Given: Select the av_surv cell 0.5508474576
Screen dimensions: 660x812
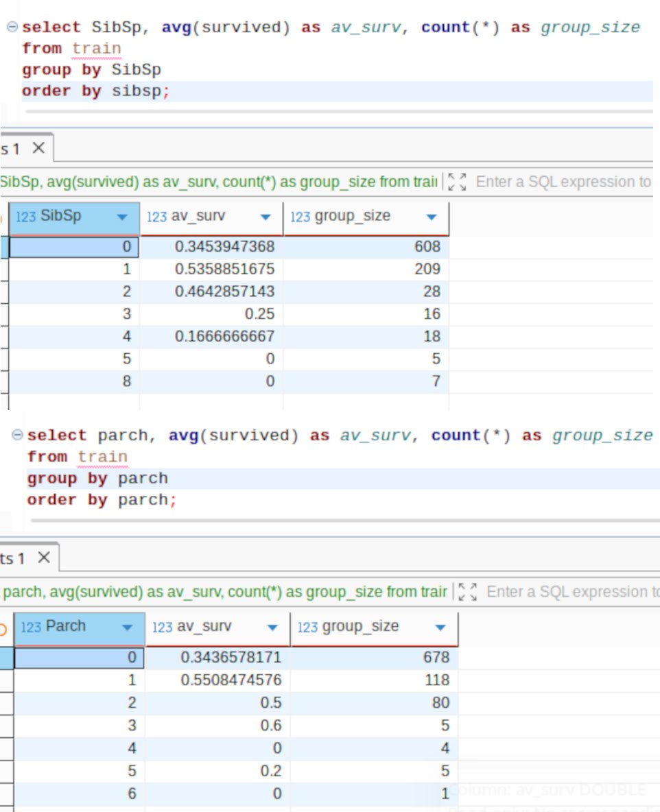Looking at the screenshot, I should point(217,680).
